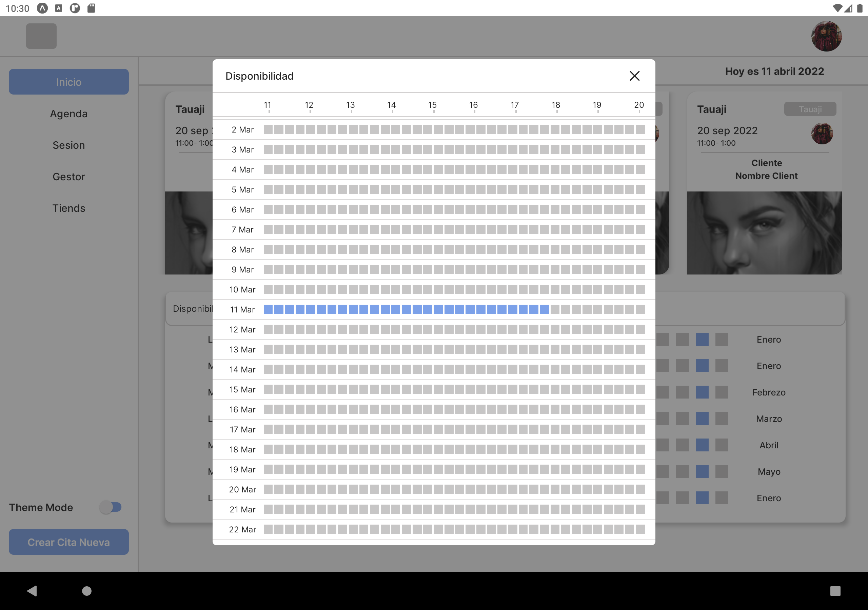Viewport: 868px width, 610px height.
Task: Tap the profile avatar in top bar
Action: (826, 36)
